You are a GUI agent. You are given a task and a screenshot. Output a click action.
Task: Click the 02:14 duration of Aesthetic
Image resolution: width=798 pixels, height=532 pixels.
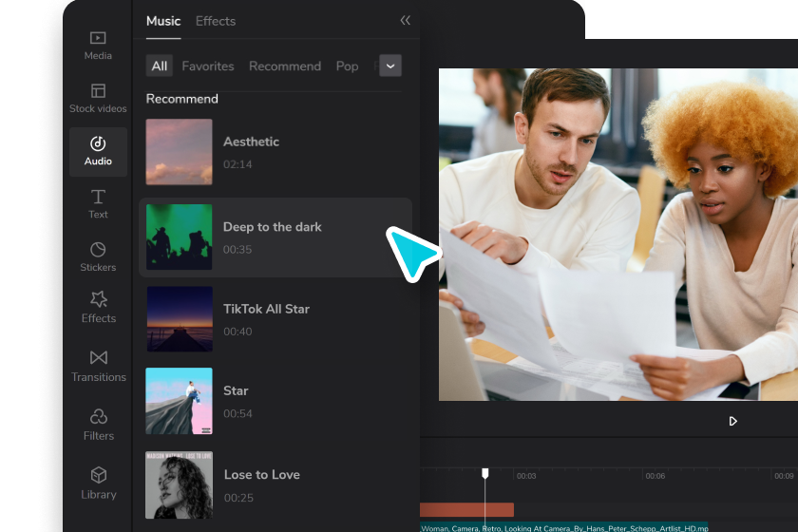tap(237, 164)
